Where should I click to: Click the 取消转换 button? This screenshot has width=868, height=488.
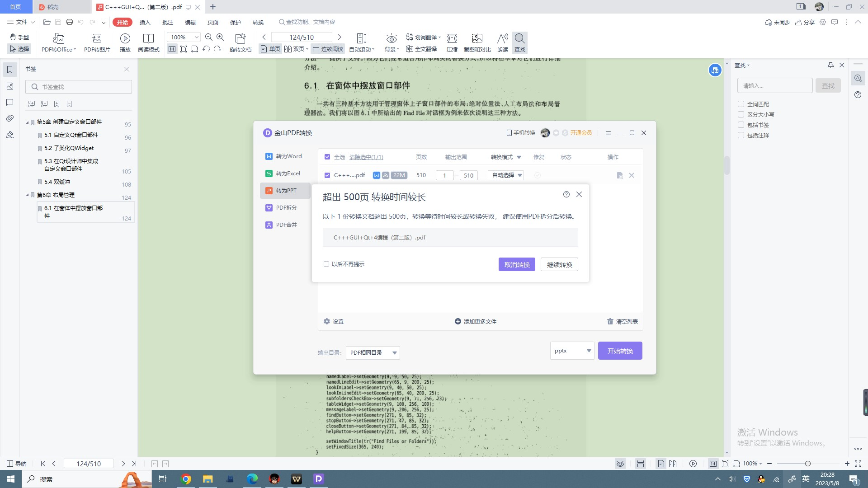(517, 265)
